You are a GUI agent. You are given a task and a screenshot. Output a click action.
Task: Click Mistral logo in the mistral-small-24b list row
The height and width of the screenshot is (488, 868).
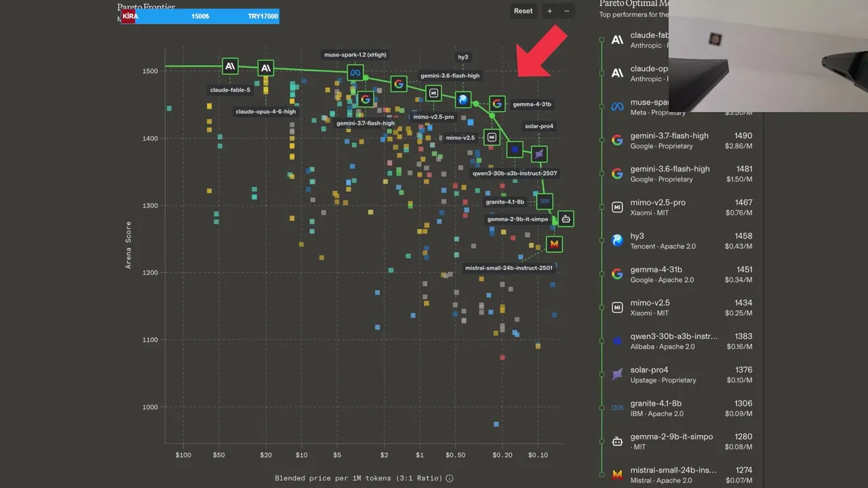[x=617, y=474]
